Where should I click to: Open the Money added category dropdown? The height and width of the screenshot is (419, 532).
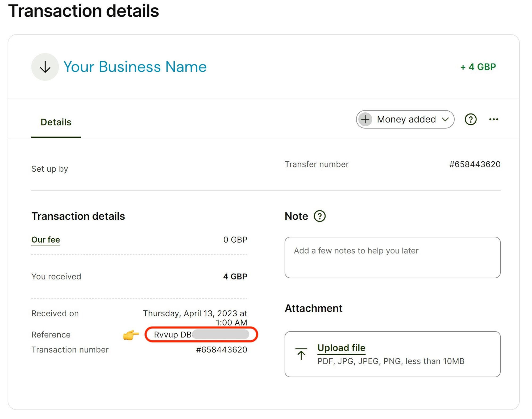tap(406, 119)
